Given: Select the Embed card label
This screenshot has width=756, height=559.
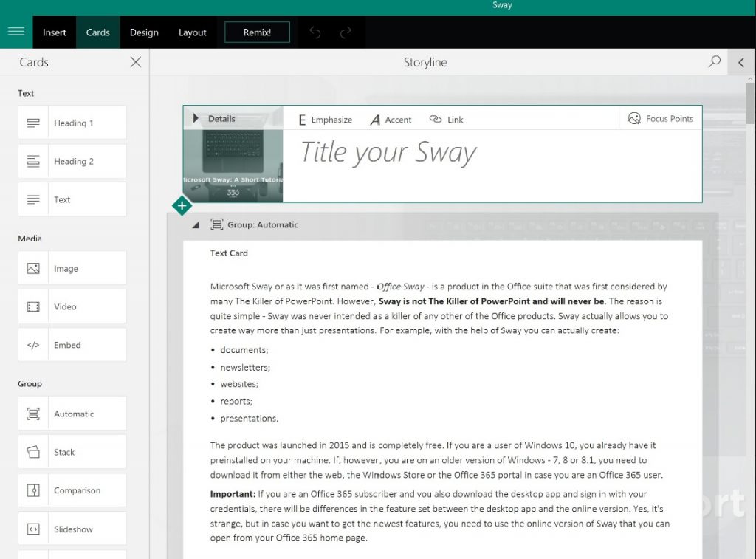Looking at the screenshot, I should tap(67, 345).
